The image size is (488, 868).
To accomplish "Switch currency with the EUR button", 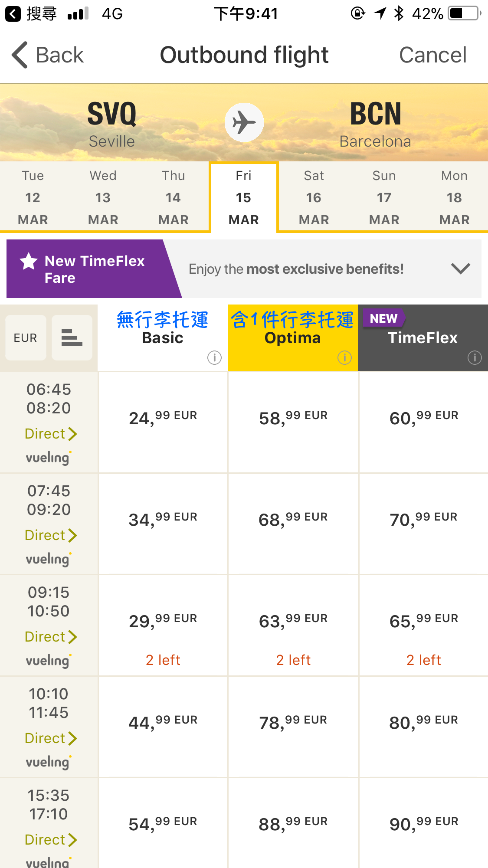I will point(26,337).
